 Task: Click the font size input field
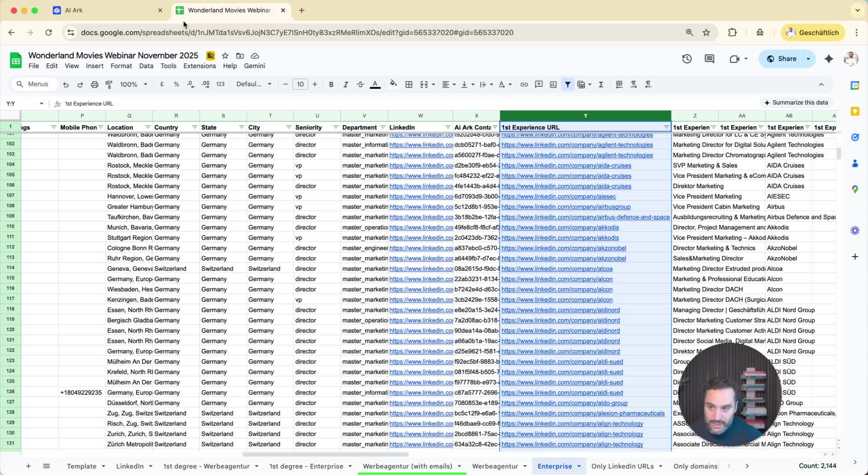pyautogui.click(x=300, y=84)
